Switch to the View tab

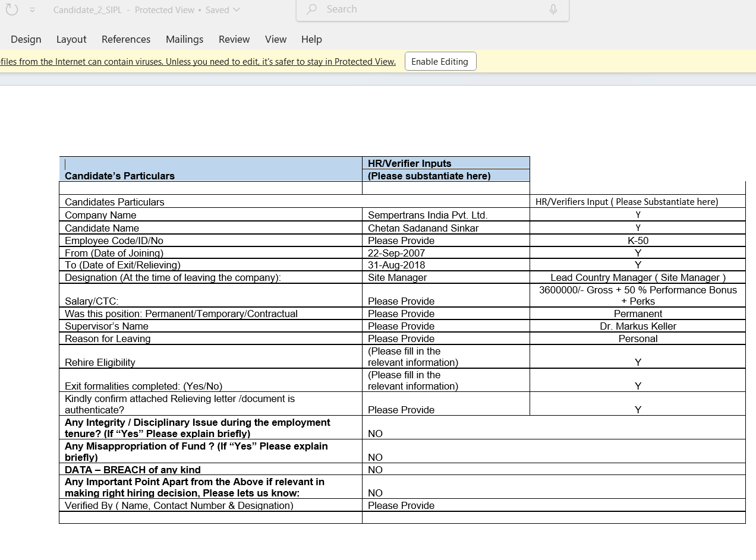click(x=276, y=39)
